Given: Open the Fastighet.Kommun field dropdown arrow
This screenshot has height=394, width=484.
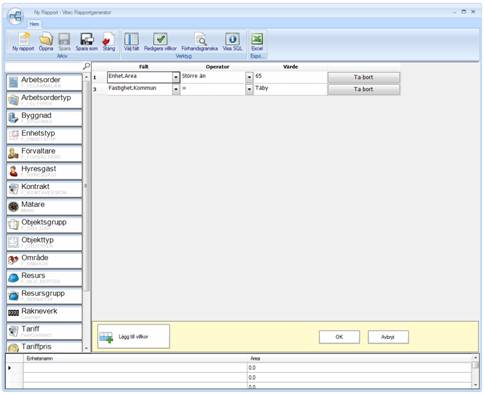Looking at the screenshot, I should click(176, 89).
